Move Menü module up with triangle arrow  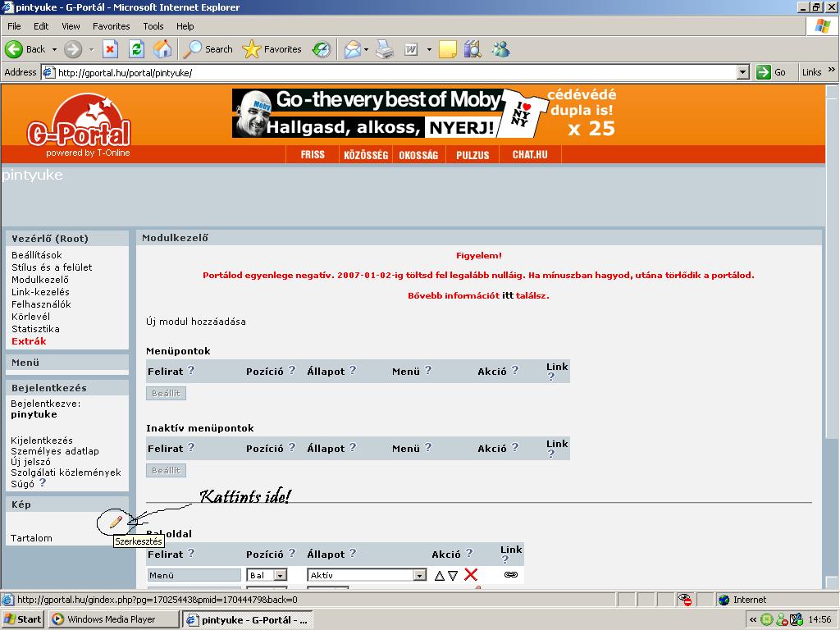pyautogui.click(x=439, y=576)
